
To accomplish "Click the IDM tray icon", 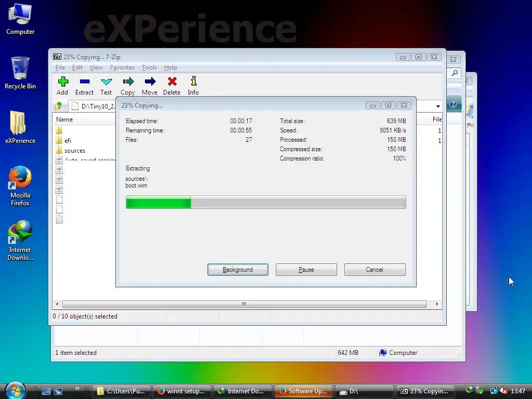I will pos(470,390).
